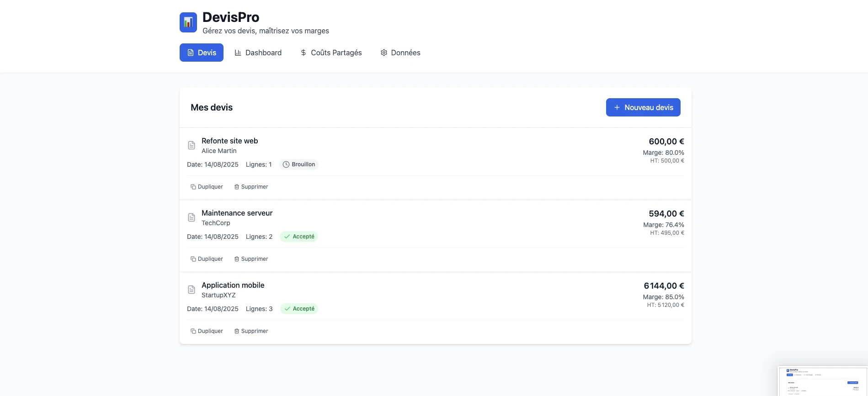Click the document icon for Application mobile
Viewport: 868px width, 396px height.
(x=192, y=290)
